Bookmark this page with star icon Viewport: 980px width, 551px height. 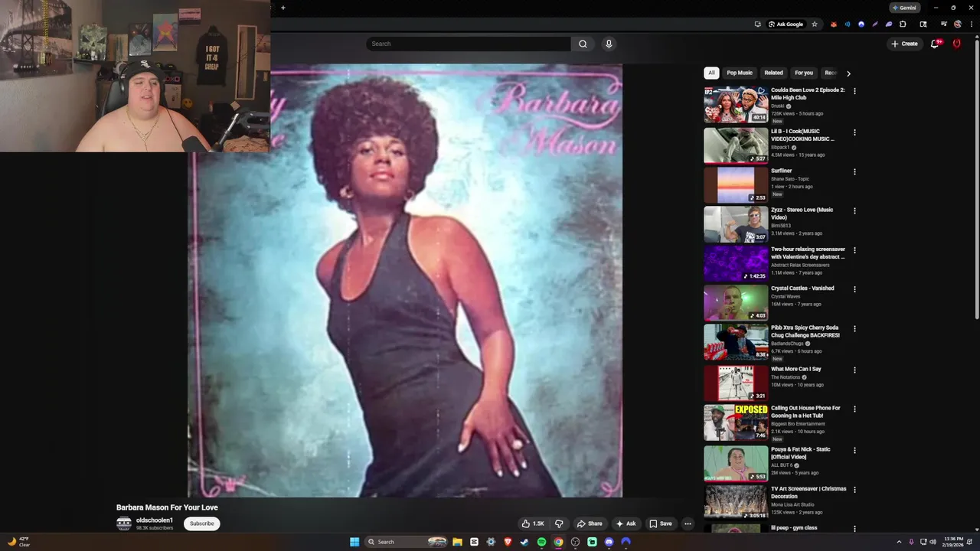coord(815,24)
